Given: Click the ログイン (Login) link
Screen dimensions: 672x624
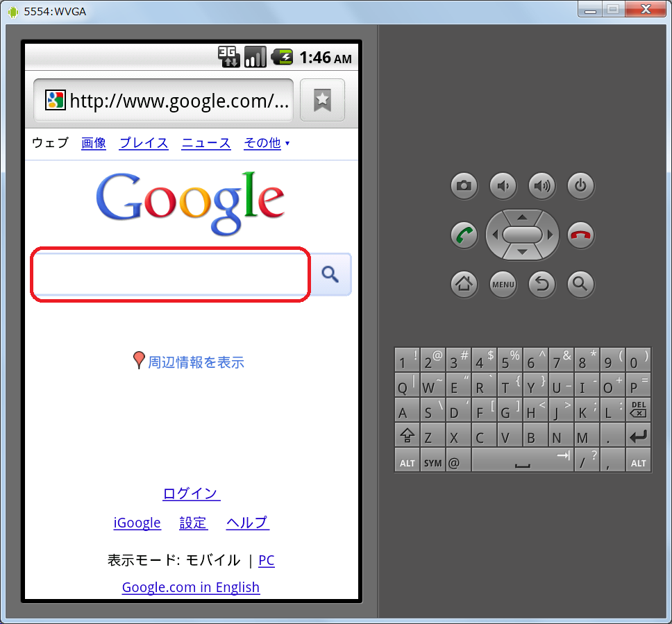Looking at the screenshot, I should 191,494.
